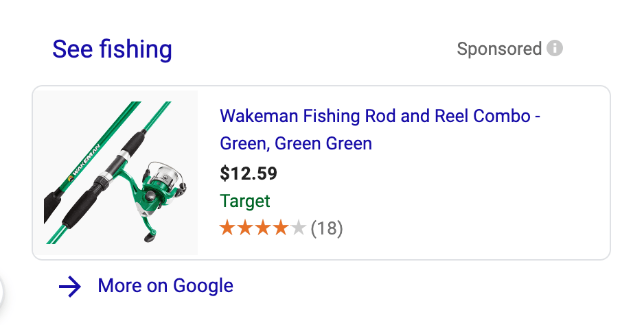Screen dimensions: 644x325
Task: Click the Target store name
Action: point(245,201)
